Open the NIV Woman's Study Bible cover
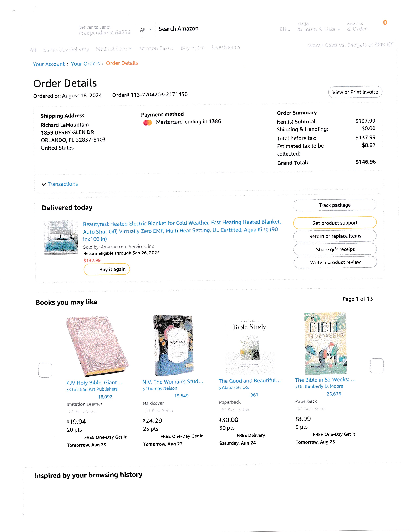 pyautogui.click(x=173, y=345)
